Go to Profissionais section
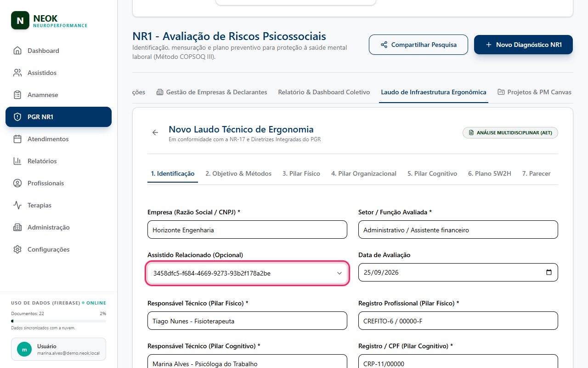This screenshot has height=368, width=588. [58, 183]
